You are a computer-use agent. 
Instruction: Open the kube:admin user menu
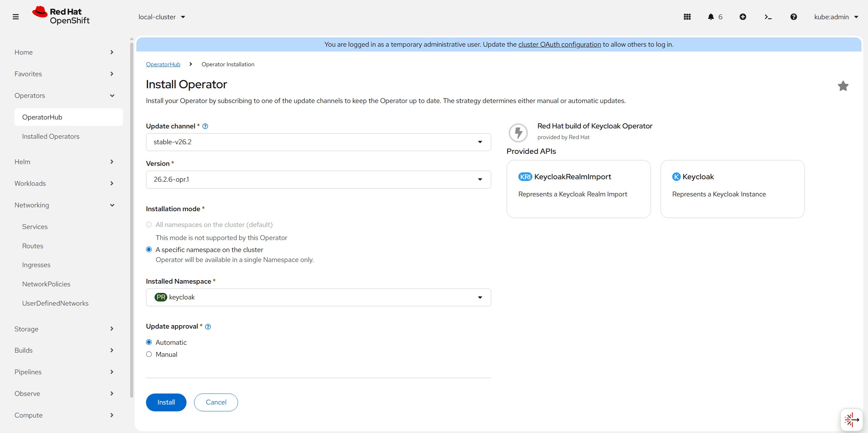pyautogui.click(x=836, y=17)
